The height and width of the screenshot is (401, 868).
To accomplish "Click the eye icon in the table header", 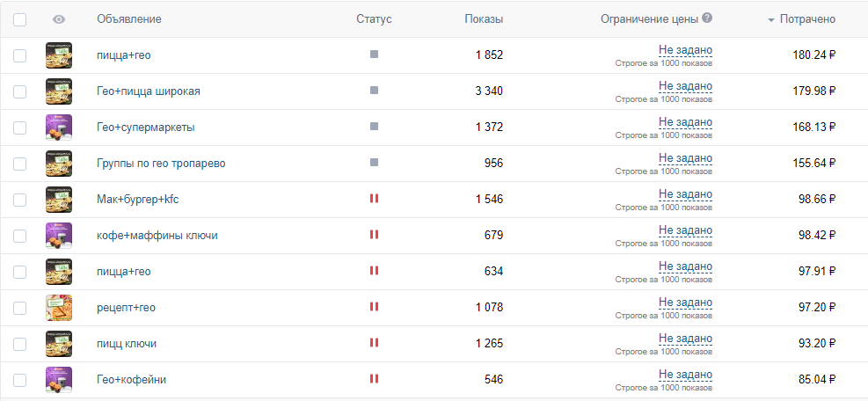I will click(x=59, y=19).
